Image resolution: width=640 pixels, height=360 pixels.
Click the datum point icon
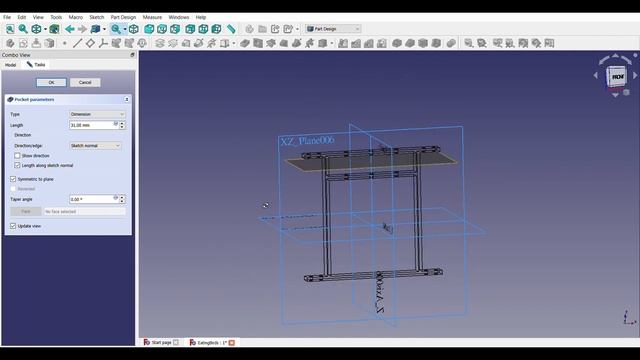tap(64, 43)
